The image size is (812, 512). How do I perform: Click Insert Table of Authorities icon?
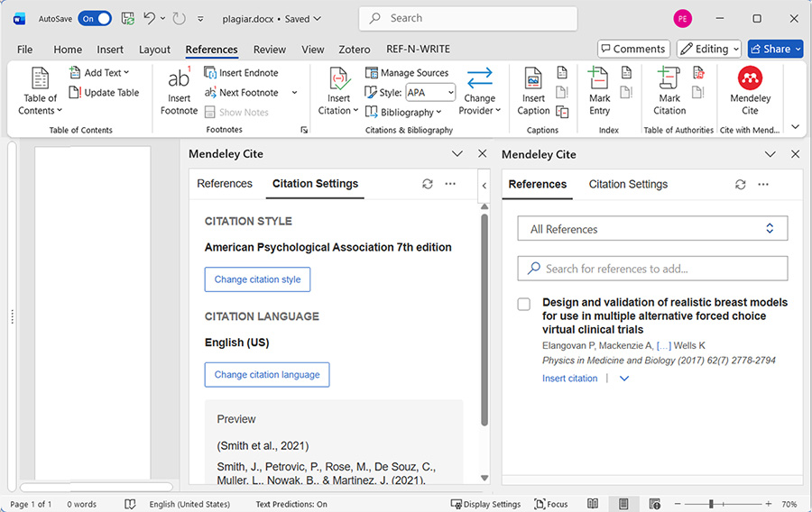[x=698, y=72]
